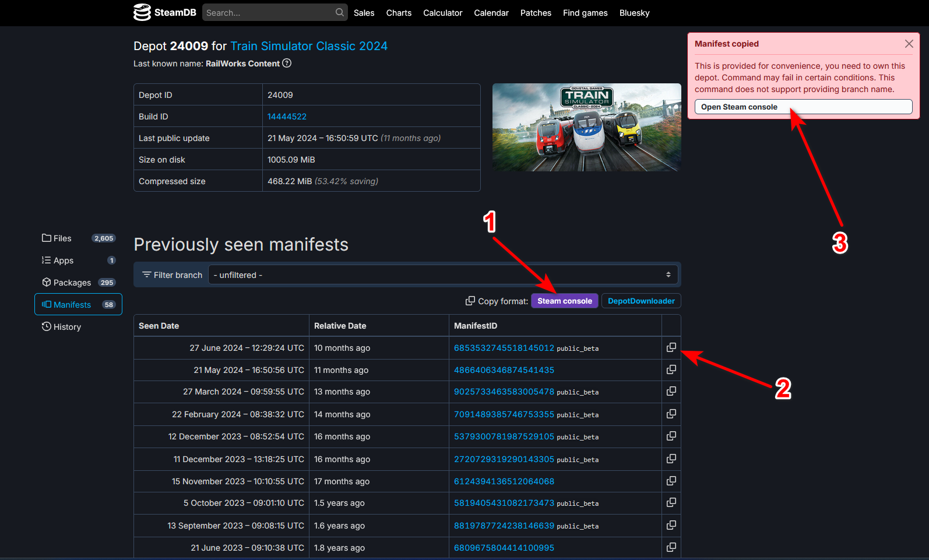Open manifest 7091489385746753355 link
Viewport: 929px width, 560px height.
tap(504, 414)
